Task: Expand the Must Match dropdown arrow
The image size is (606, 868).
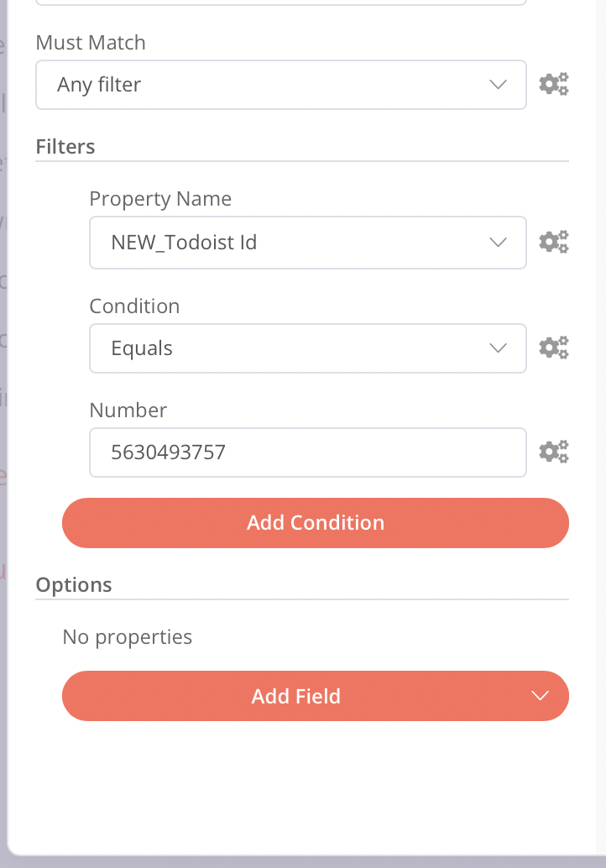Action: (x=498, y=84)
